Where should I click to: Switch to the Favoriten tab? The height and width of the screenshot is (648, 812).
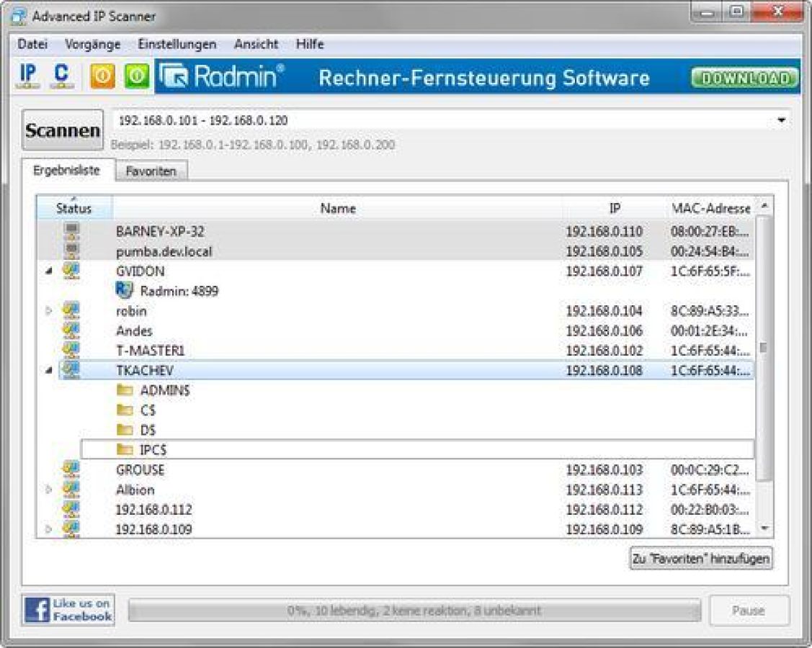(151, 171)
